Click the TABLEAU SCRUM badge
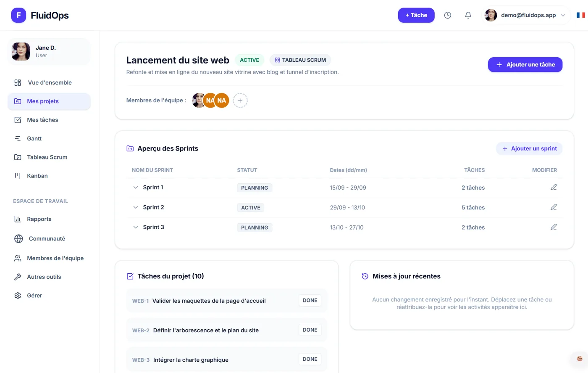This screenshot has width=588, height=373. pyautogui.click(x=300, y=60)
